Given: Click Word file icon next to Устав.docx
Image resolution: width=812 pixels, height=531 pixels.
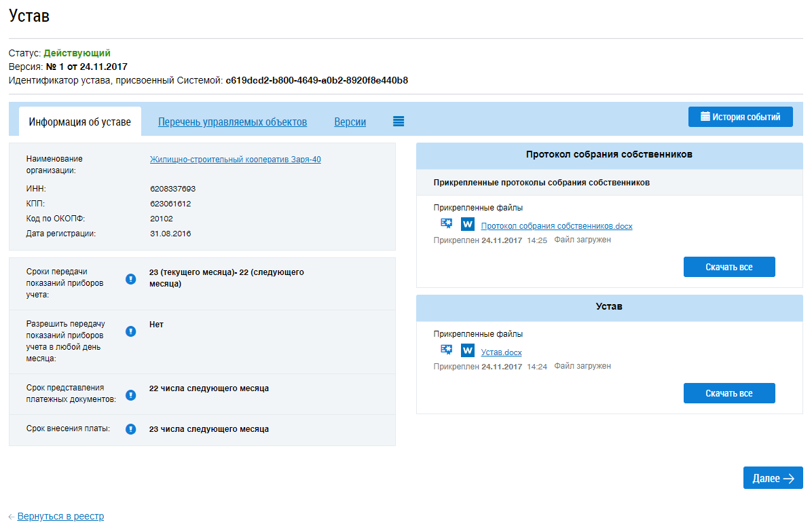Looking at the screenshot, I should pos(467,350).
